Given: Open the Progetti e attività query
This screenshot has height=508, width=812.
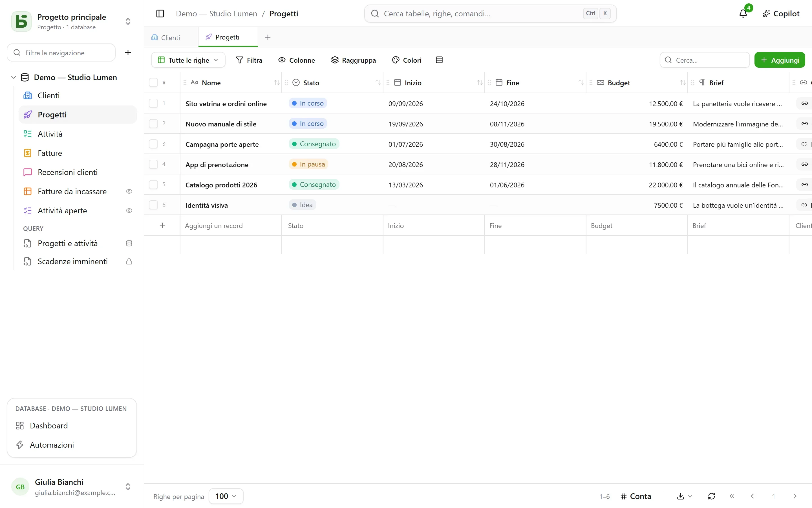Looking at the screenshot, I should pos(78,244).
